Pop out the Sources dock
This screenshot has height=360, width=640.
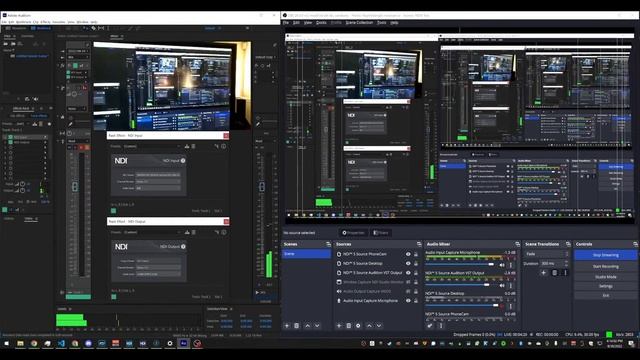coord(419,244)
